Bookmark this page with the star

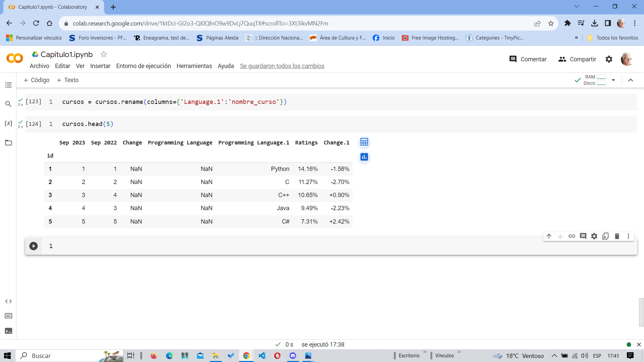tap(551, 23)
